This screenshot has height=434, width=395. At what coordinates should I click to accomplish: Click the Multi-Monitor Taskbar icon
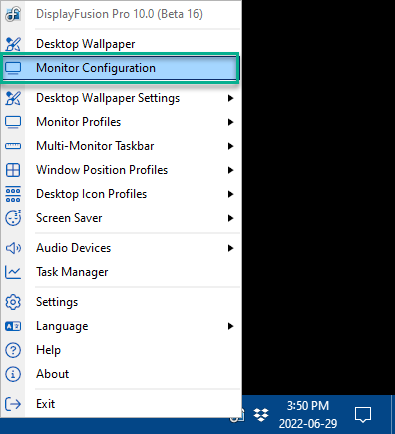[x=13, y=146]
